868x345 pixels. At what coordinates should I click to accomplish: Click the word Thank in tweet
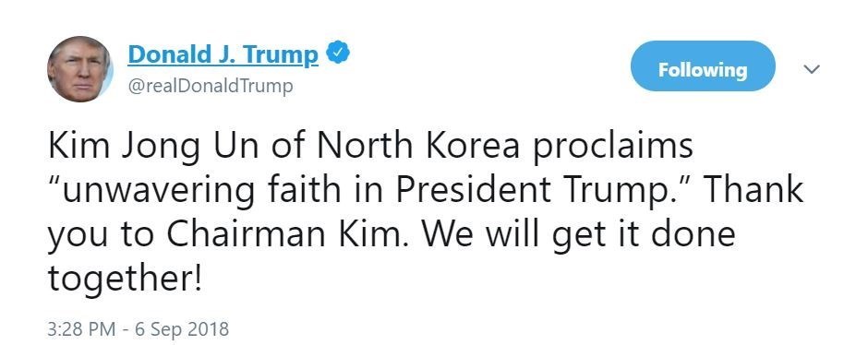point(753,190)
